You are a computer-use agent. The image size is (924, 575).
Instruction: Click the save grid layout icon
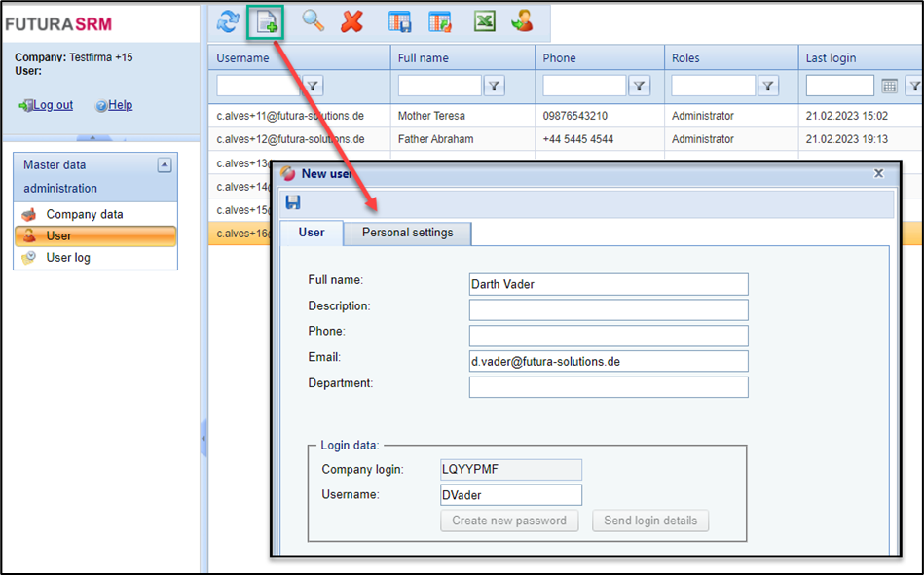399,21
